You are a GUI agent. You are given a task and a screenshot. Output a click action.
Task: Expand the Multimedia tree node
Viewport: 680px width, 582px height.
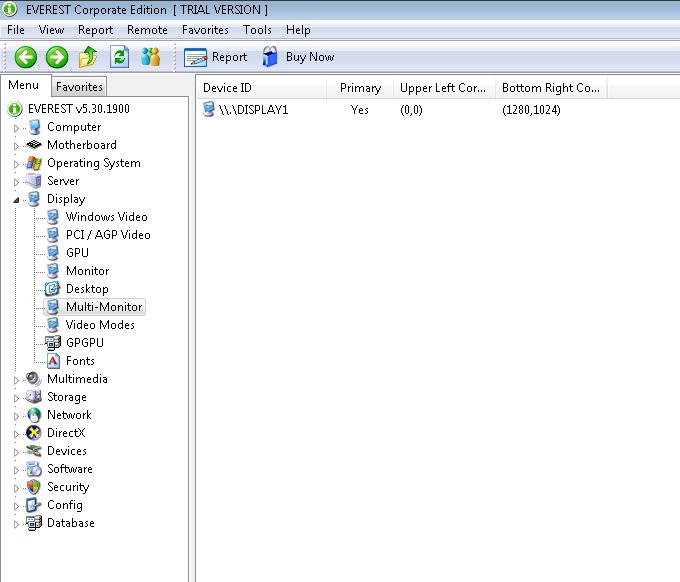point(16,380)
